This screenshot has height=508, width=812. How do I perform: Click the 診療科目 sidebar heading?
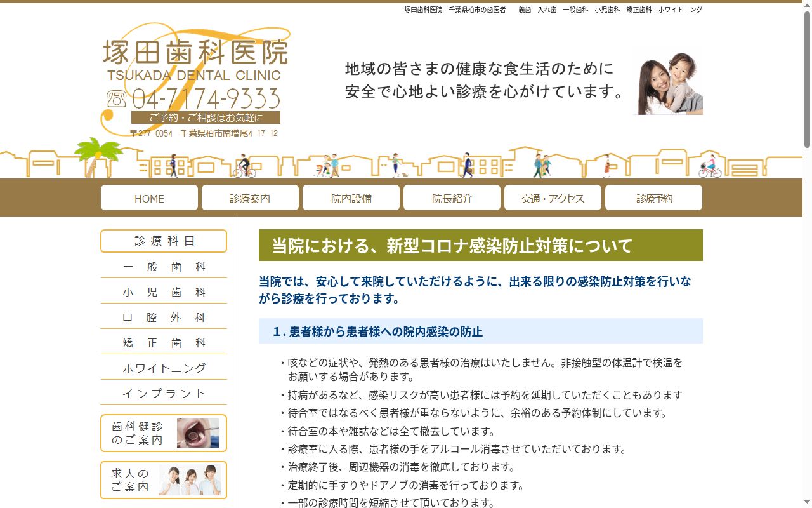tap(164, 241)
